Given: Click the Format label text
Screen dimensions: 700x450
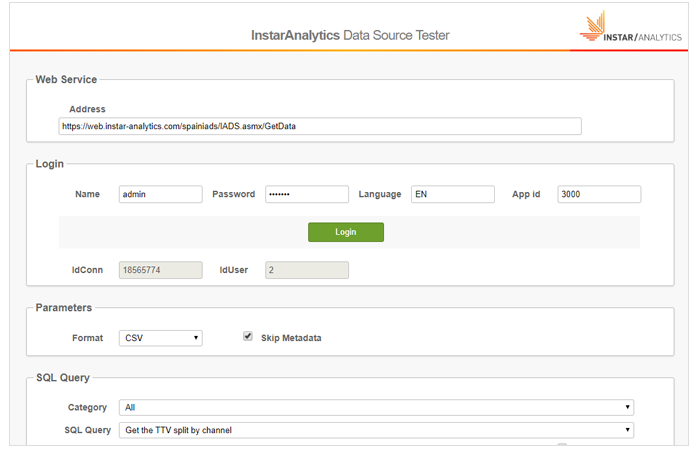Looking at the screenshot, I should [87, 338].
